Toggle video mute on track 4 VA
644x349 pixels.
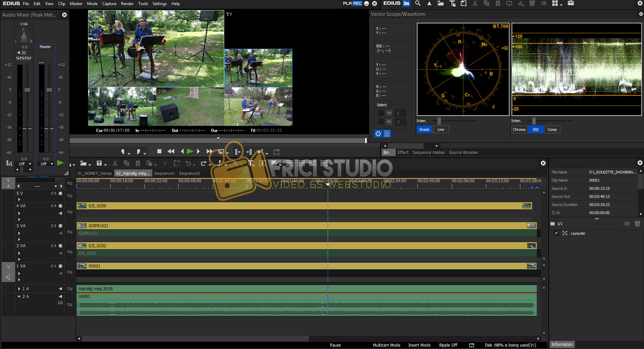pyautogui.click(x=61, y=206)
